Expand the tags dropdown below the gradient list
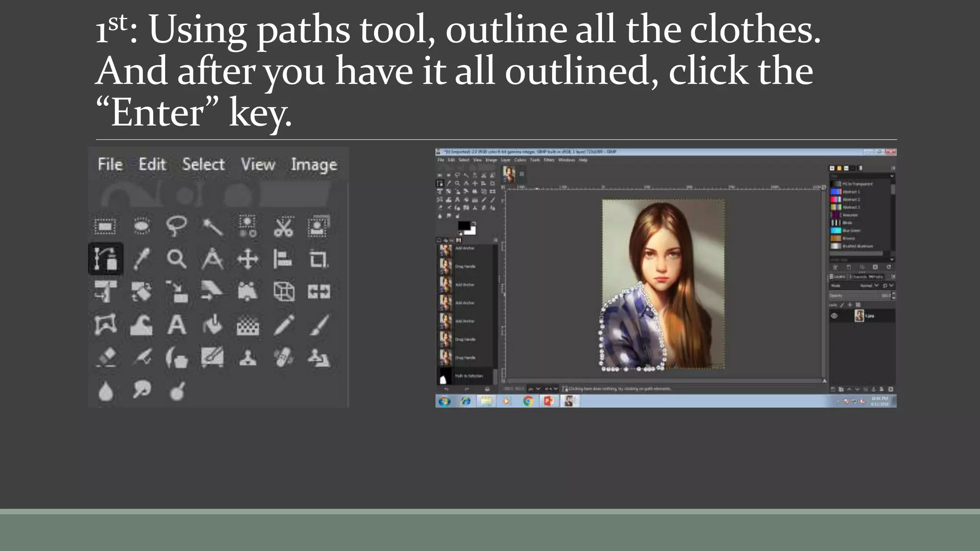Viewport: 980px width, 551px height. 892,260
